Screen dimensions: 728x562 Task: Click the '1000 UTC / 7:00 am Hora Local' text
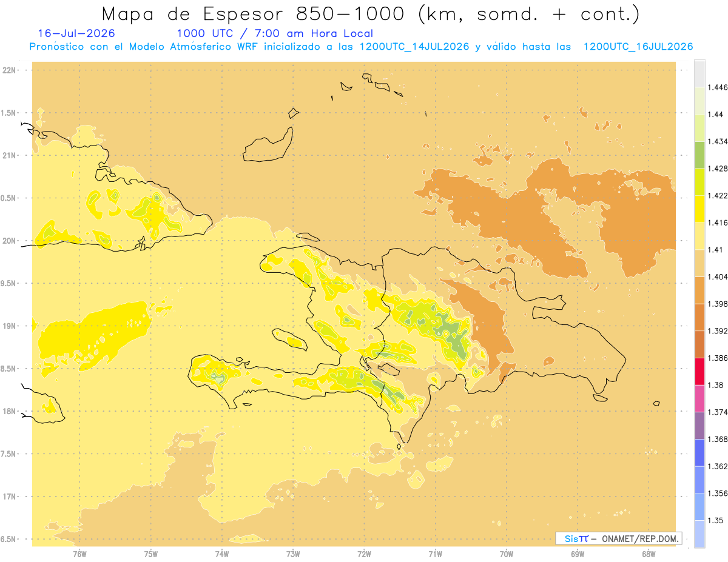[275, 33]
